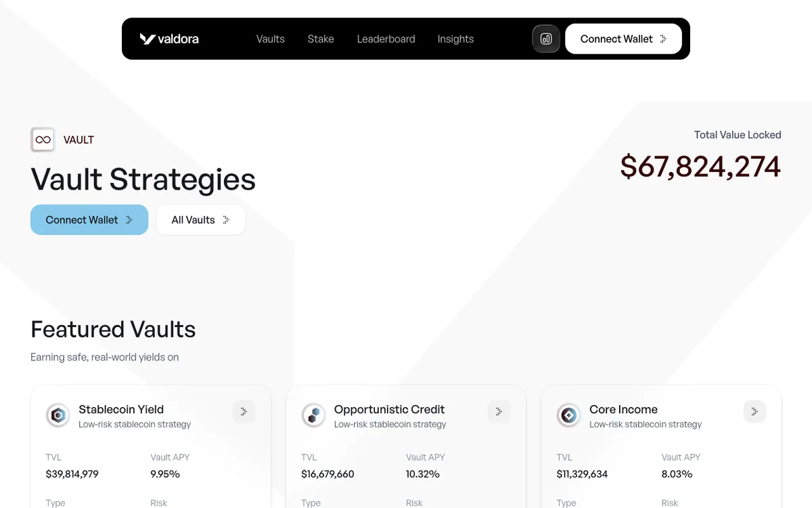The width and height of the screenshot is (812, 508).
Task: Go to the Stake page
Action: 321,39
